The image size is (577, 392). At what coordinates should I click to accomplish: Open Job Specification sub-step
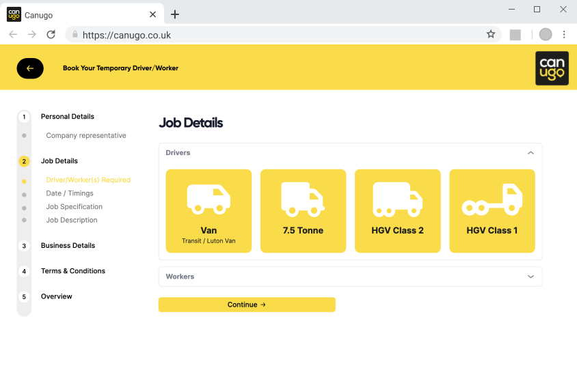point(74,207)
